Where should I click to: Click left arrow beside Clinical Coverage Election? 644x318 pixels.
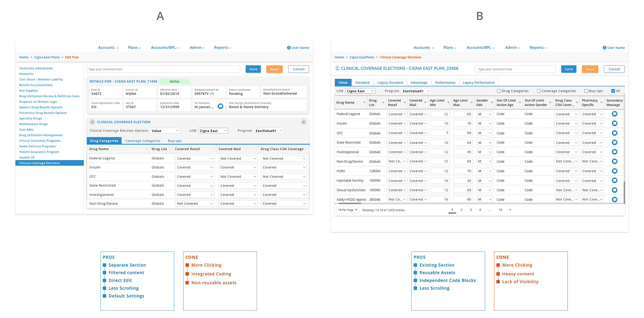[x=92, y=122]
